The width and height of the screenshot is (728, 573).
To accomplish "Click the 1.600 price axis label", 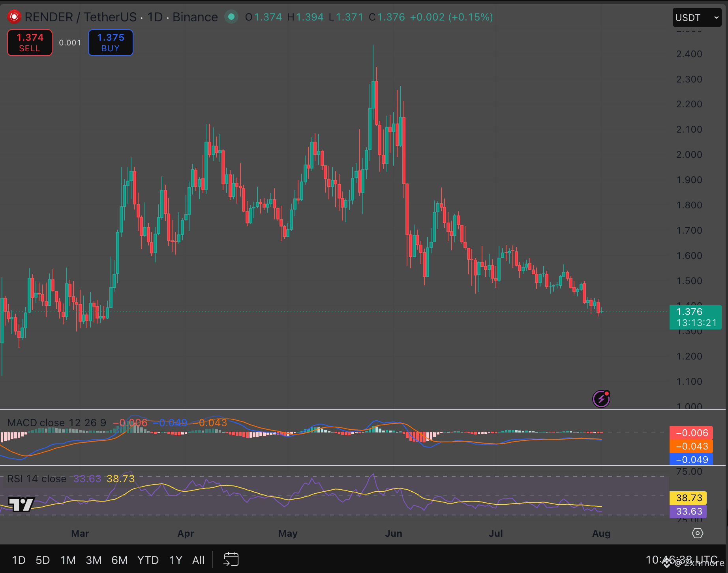I will pos(689,256).
